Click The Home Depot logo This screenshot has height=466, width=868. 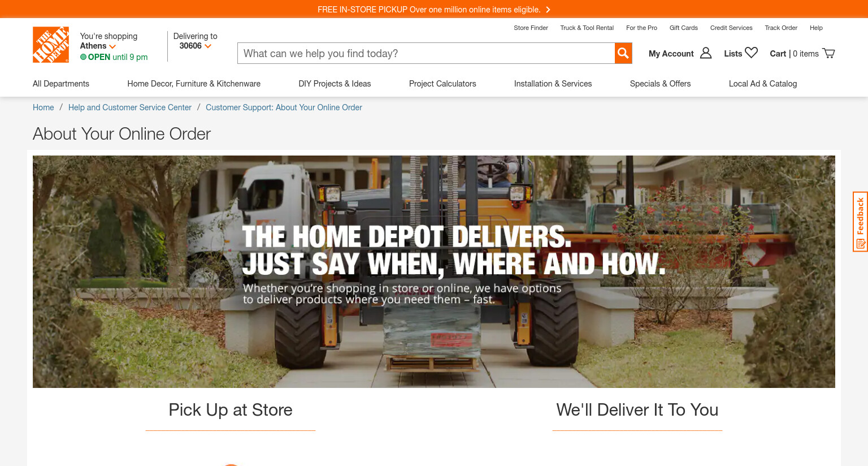(x=51, y=45)
